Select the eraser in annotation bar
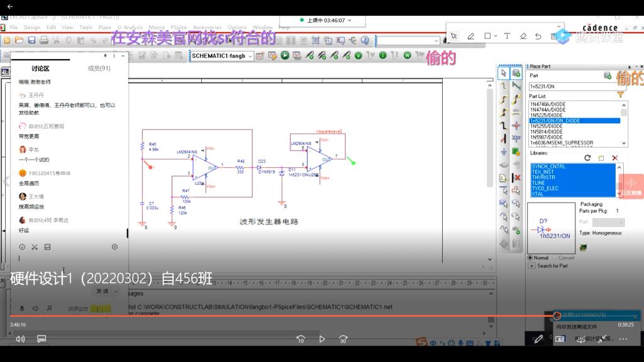 [523, 36]
